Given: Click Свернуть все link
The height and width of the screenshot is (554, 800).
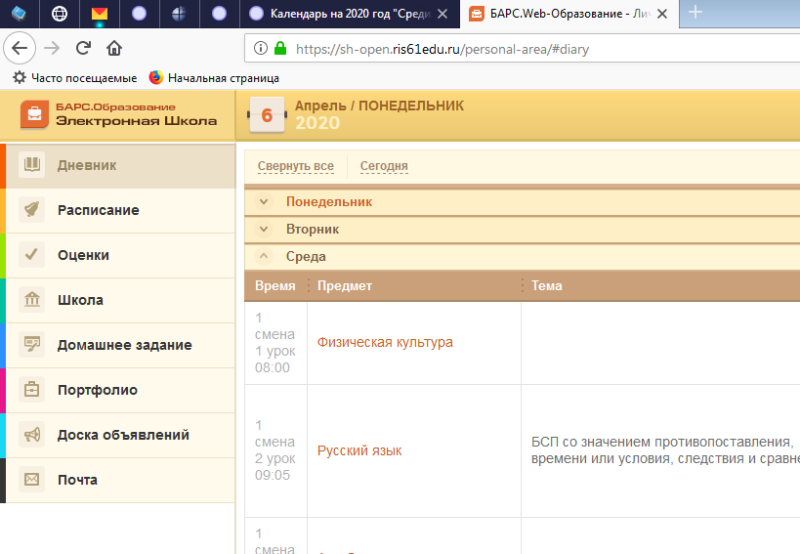Looking at the screenshot, I should [295, 167].
